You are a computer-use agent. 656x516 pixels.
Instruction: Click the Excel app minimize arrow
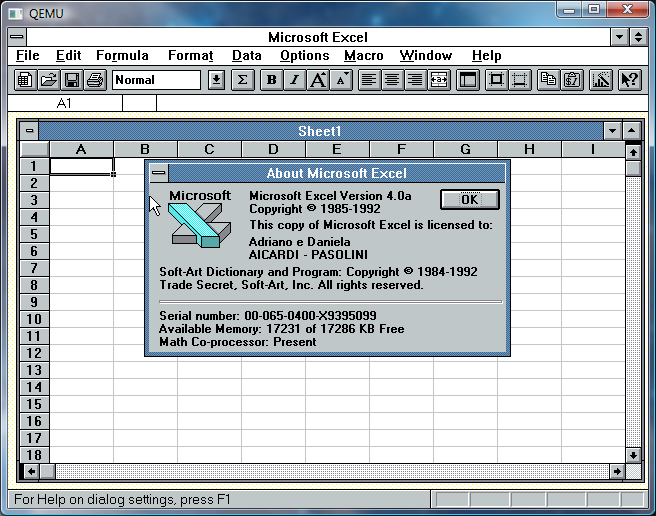(620, 37)
